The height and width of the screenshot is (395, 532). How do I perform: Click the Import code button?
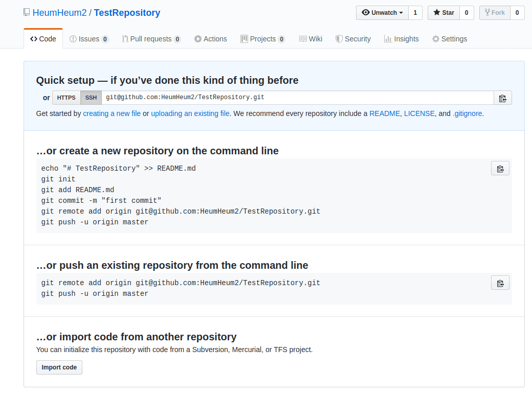[59, 367]
